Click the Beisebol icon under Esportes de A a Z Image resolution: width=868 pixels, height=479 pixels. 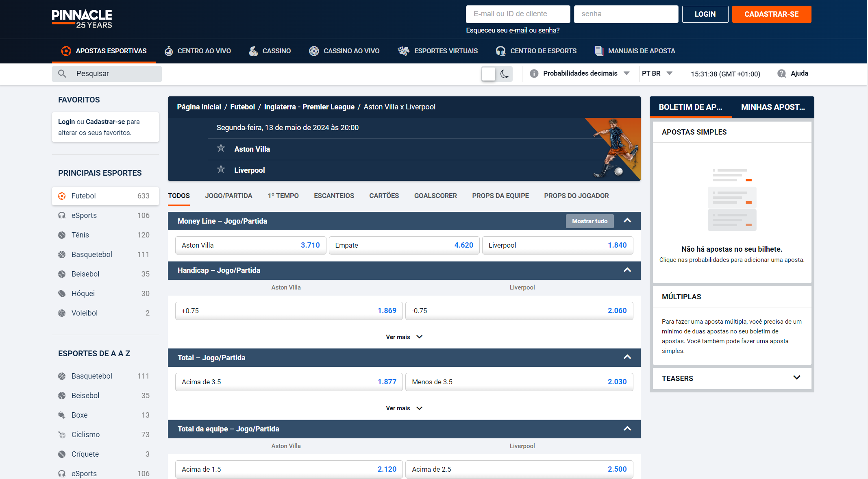click(62, 396)
